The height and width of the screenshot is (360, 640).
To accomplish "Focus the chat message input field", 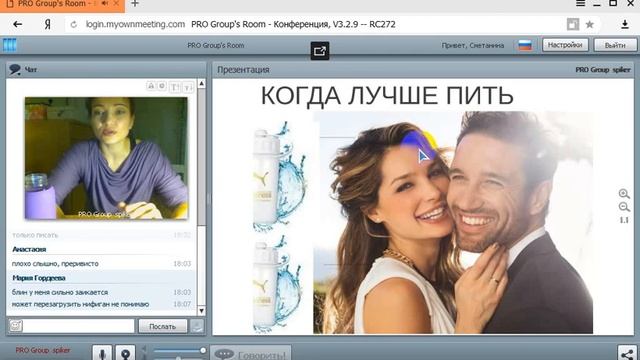I will pos(79,326).
